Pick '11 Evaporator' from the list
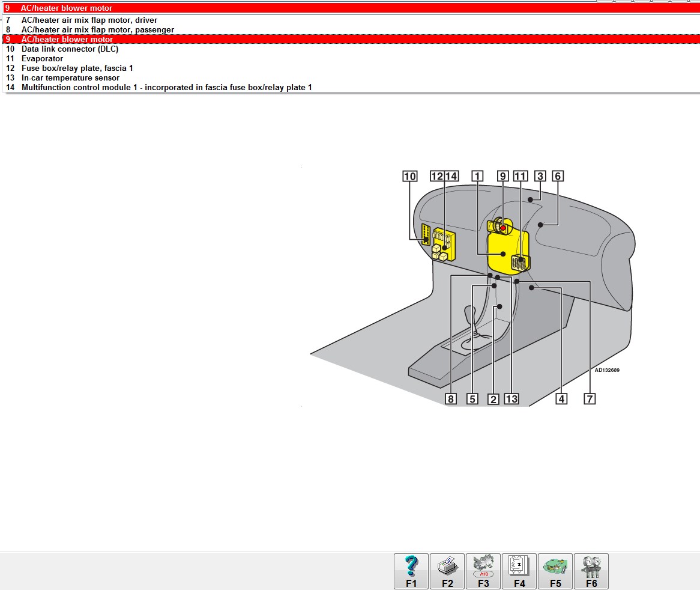Image resolution: width=700 pixels, height=590 pixels. click(351, 58)
